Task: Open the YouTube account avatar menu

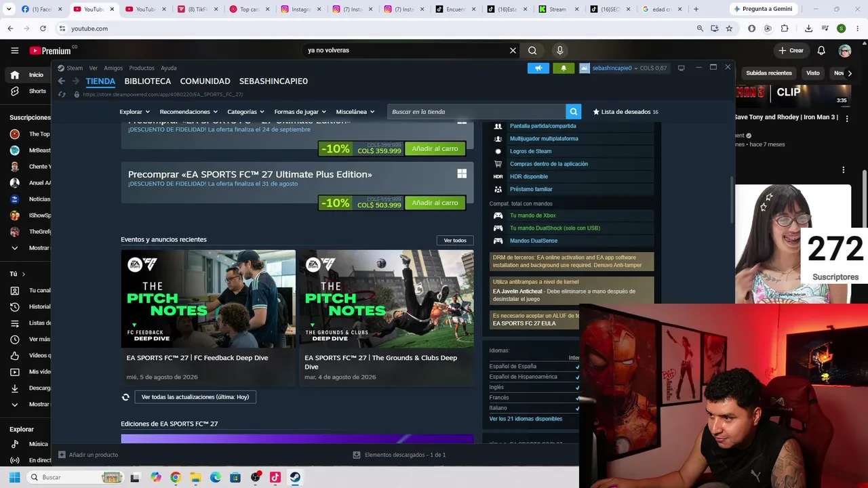Action: [845, 50]
